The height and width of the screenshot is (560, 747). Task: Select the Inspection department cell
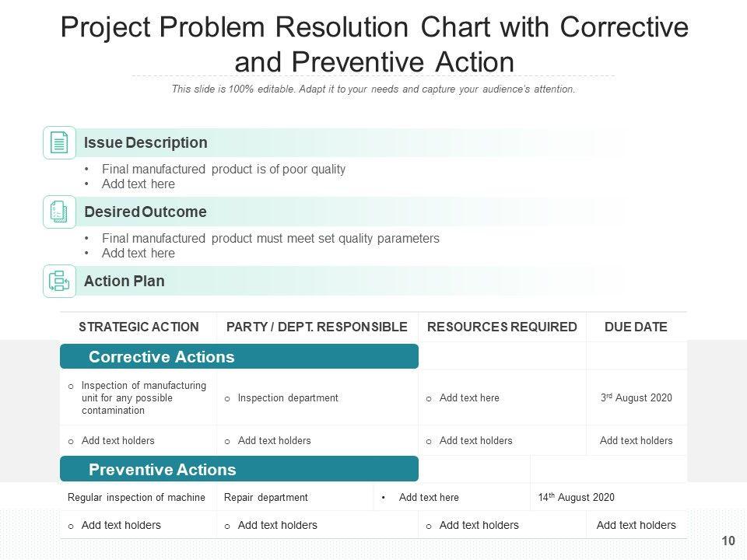288,398
